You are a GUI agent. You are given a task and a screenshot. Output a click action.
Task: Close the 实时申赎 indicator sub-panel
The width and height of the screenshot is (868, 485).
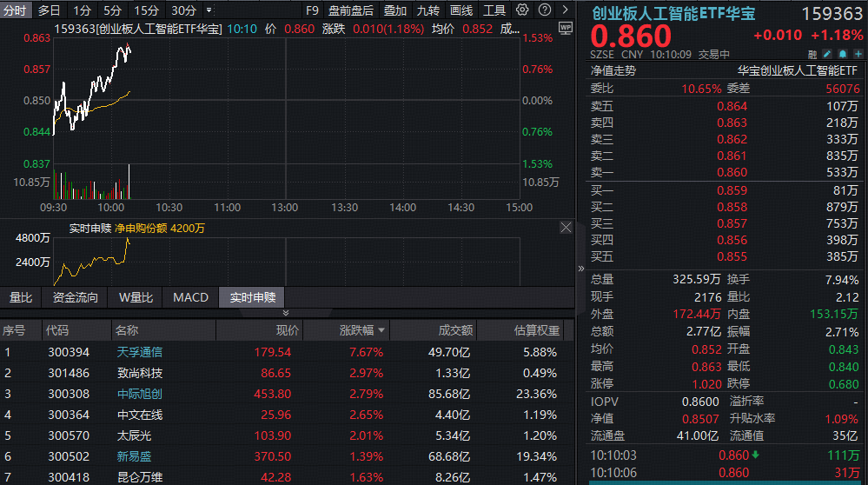[566, 228]
